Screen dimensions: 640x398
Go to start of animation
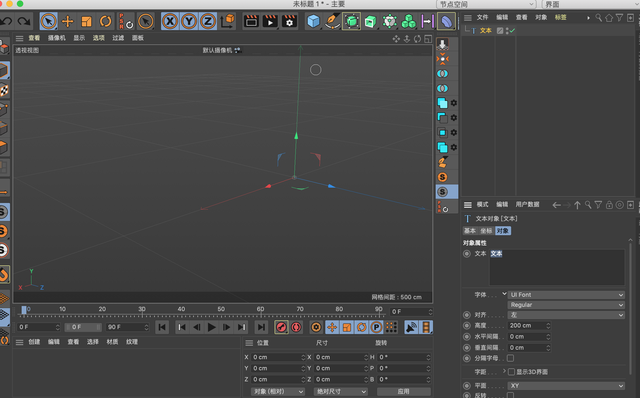point(162,327)
